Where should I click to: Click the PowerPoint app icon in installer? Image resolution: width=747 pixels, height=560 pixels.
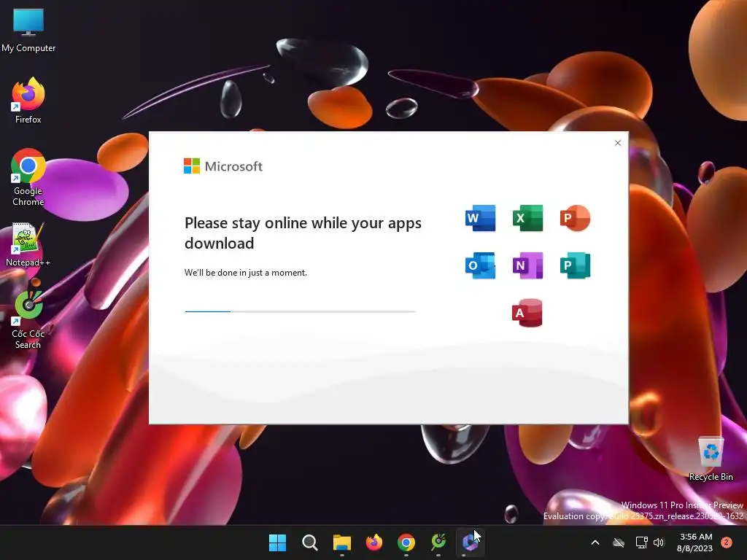click(x=575, y=218)
